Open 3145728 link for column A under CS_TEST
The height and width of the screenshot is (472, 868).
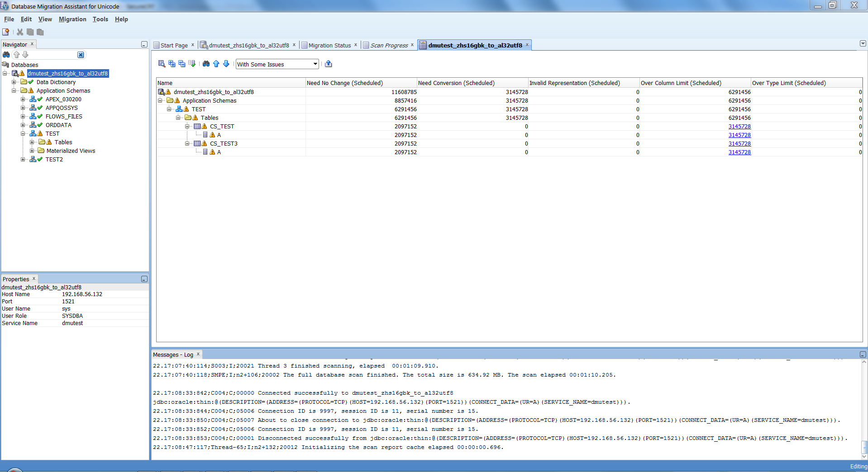click(739, 135)
